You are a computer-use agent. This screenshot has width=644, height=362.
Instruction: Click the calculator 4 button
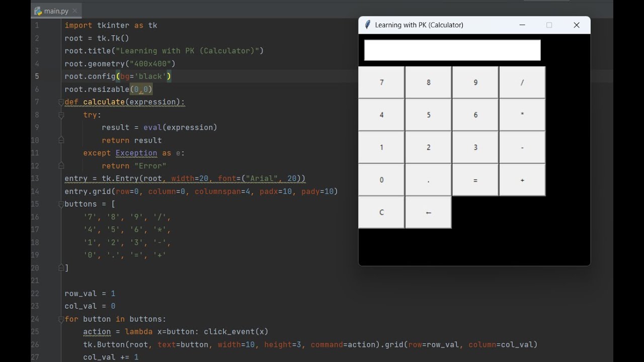point(381,115)
